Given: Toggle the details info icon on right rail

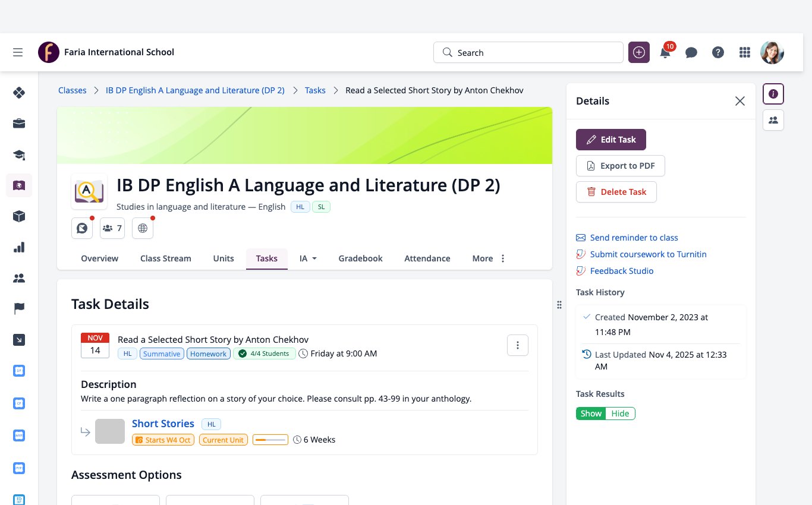Looking at the screenshot, I should 773,94.
